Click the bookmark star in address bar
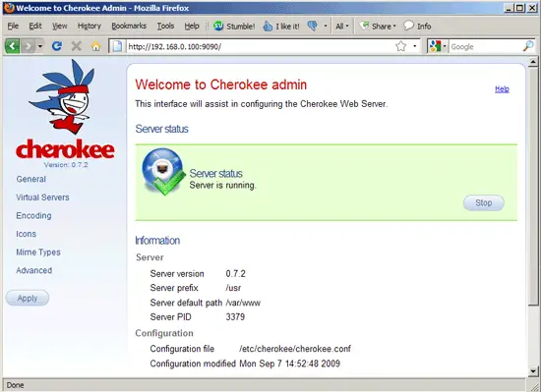Viewport: 541px width, 392px height. [401, 46]
